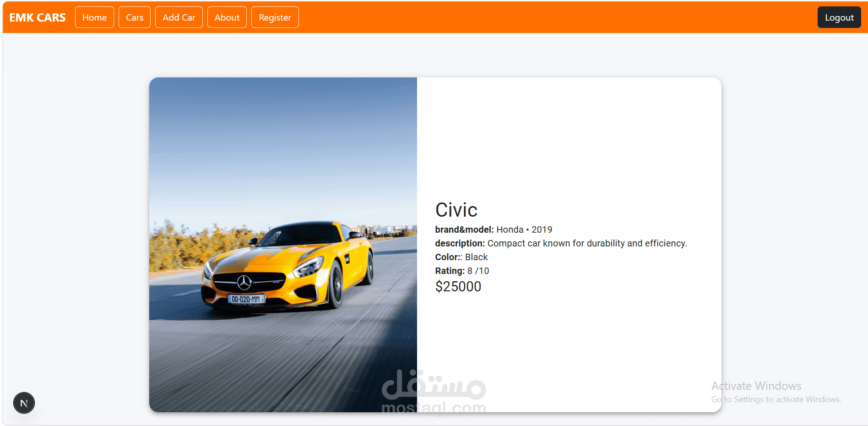The height and width of the screenshot is (426, 868).
Task: Click the description text about durability
Action: (561, 243)
